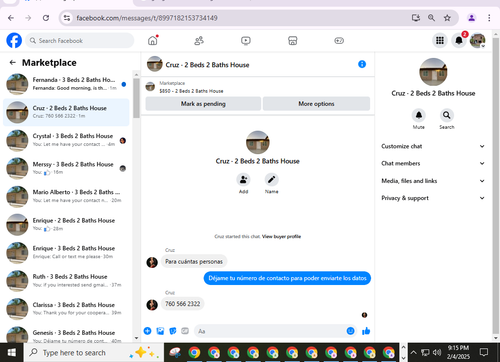
Task: Open the Windows notification center icon
Action: coord(484,352)
